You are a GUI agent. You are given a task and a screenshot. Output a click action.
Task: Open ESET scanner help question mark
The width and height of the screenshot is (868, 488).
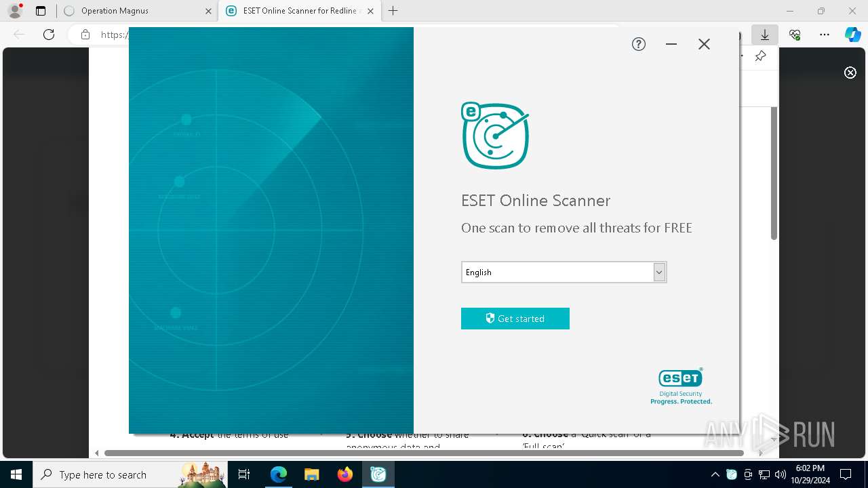(x=639, y=44)
